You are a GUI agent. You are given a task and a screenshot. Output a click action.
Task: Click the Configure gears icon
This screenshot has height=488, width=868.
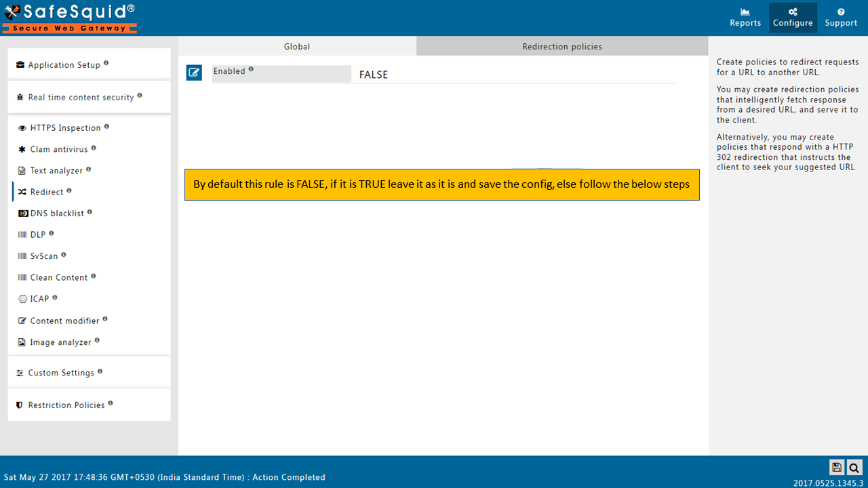(x=793, y=12)
